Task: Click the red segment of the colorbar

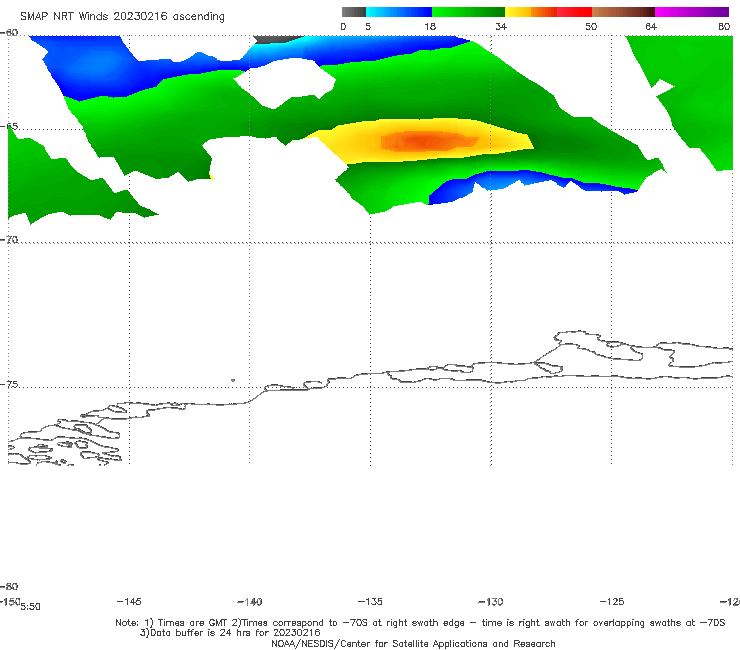Action: pos(574,12)
